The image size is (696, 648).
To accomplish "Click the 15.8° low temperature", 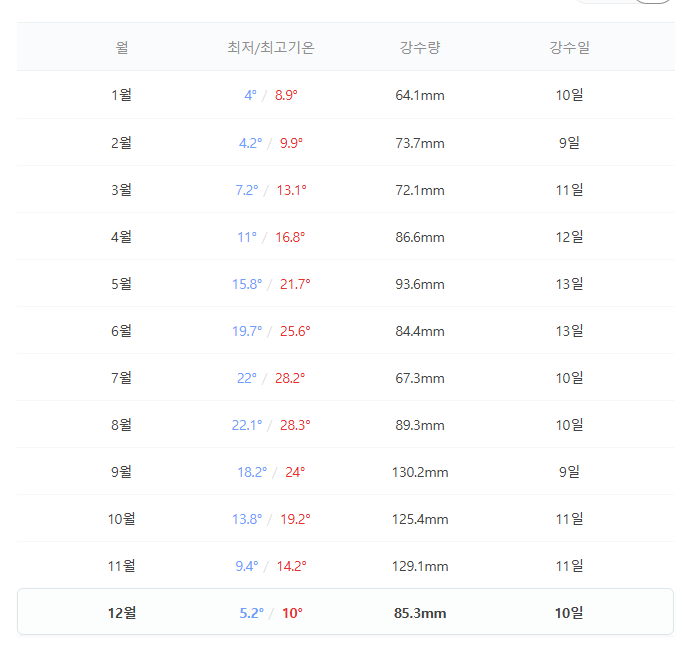I will coord(247,284).
